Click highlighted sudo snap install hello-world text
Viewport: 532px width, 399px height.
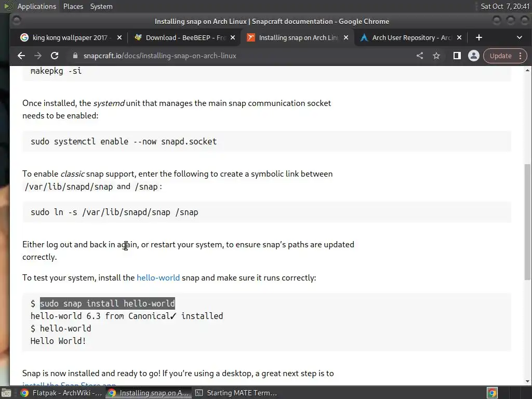click(108, 303)
